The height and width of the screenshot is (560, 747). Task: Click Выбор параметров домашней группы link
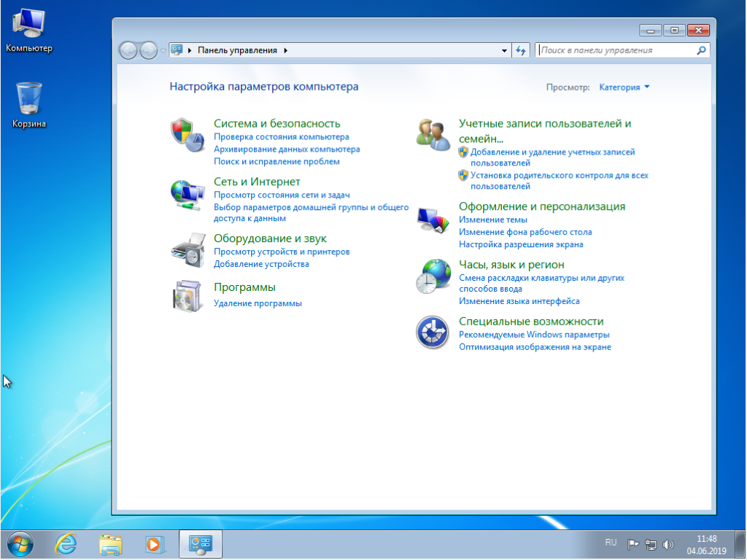(x=311, y=213)
